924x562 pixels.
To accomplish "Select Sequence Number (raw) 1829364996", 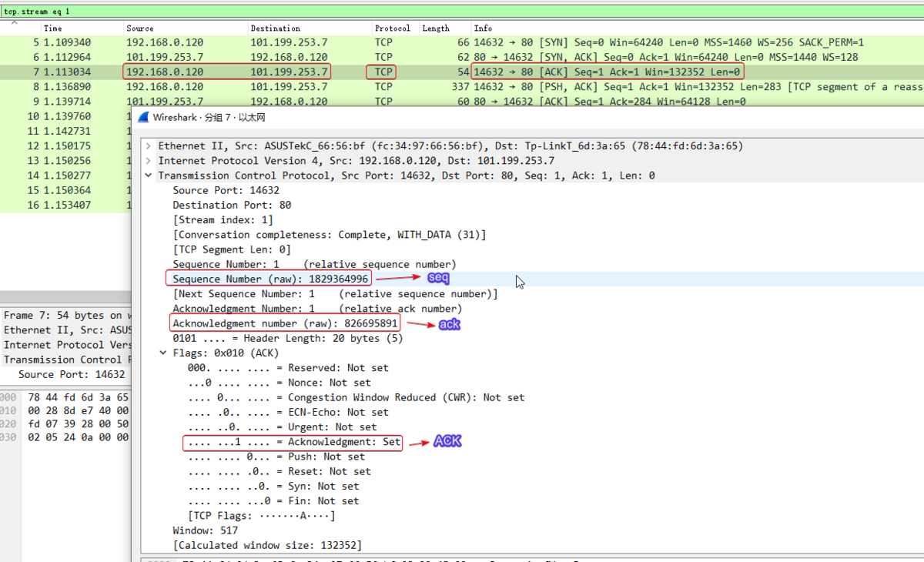I will coord(270,279).
